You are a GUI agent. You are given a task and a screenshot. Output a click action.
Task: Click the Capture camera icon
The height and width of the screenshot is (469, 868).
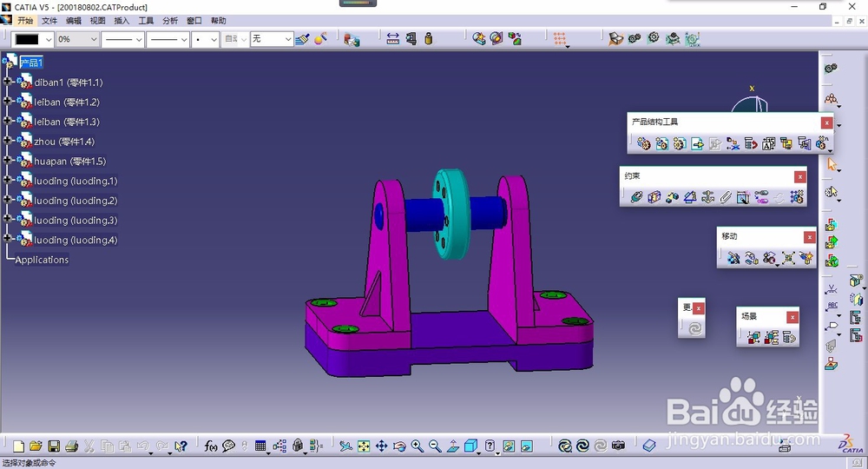618,446
